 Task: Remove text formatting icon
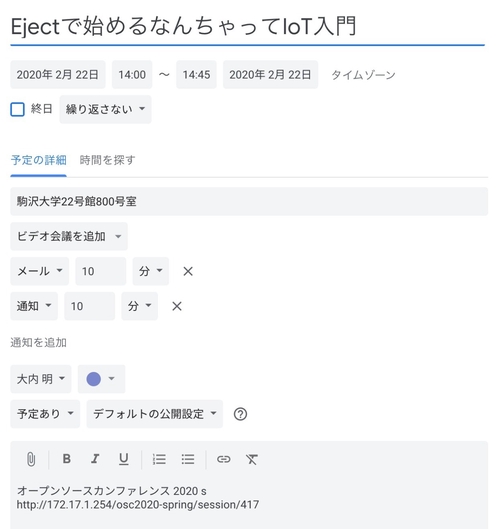tap(252, 459)
